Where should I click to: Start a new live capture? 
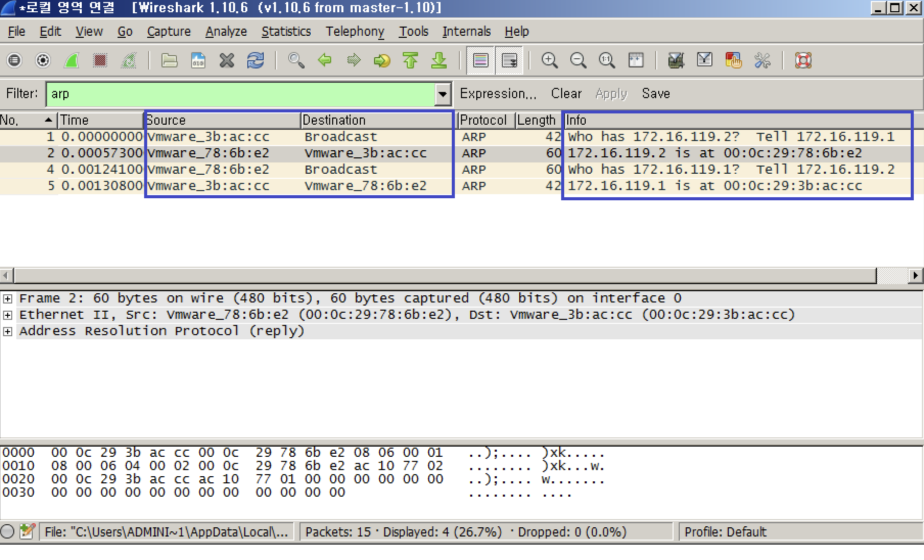[x=72, y=60]
